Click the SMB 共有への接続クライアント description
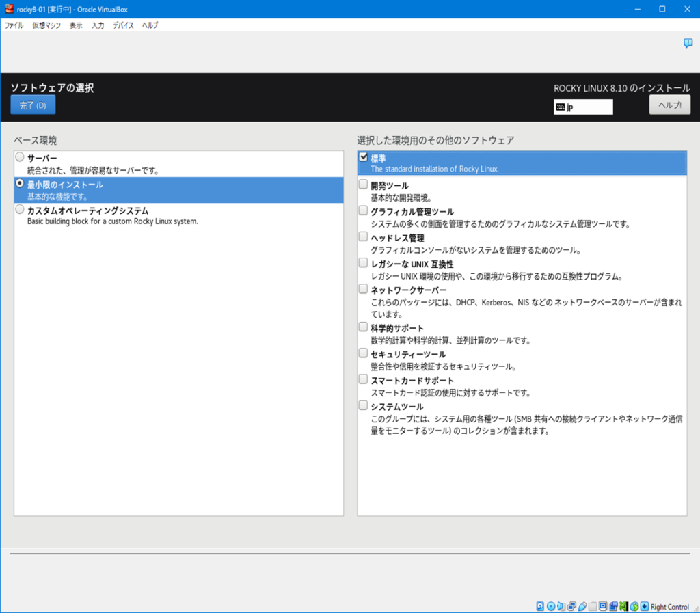The image size is (700, 613). [x=526, y=425]
